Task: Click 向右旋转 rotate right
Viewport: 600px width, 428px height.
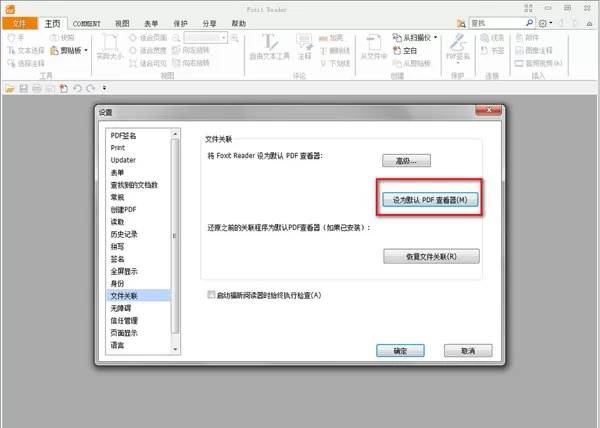Action: [191, 63]
